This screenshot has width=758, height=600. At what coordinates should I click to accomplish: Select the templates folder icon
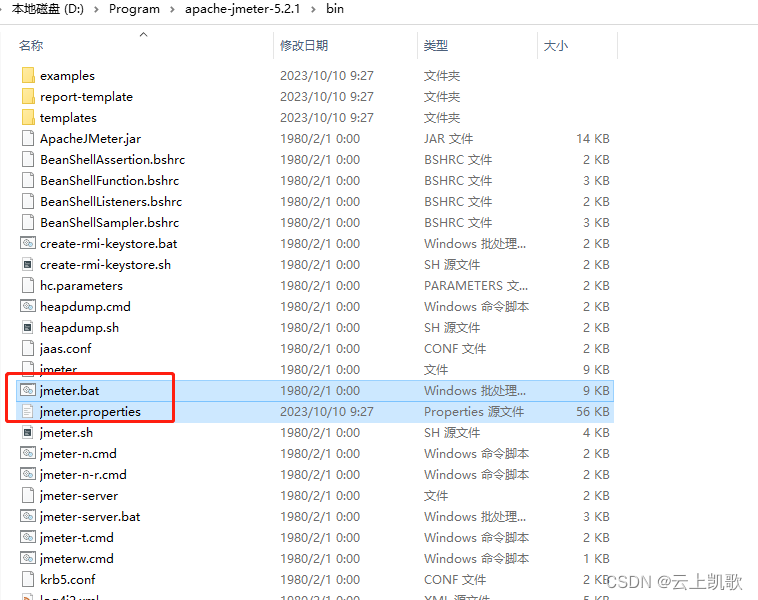(28, 117)
